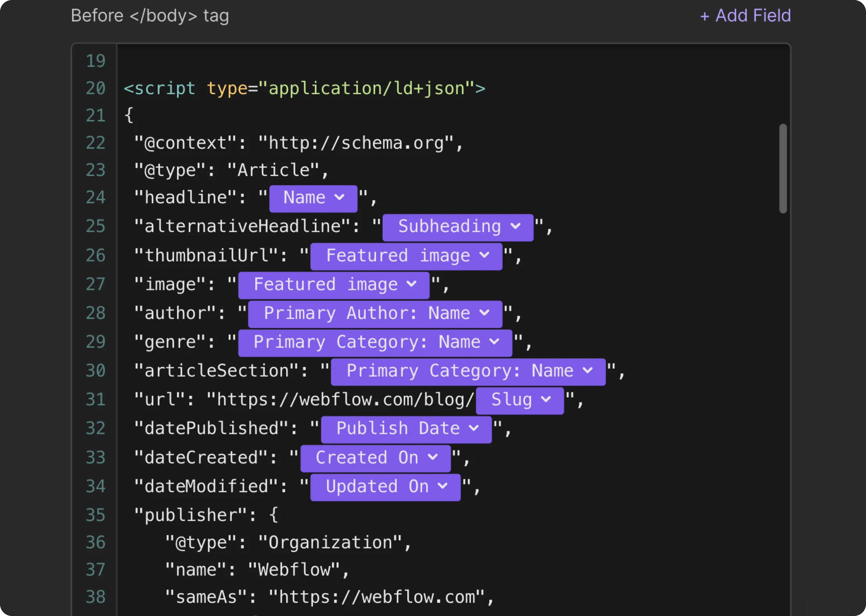Click the opening brace on line 21
Image resolution: width=866 pixels, height=616 pixels.
129,115
